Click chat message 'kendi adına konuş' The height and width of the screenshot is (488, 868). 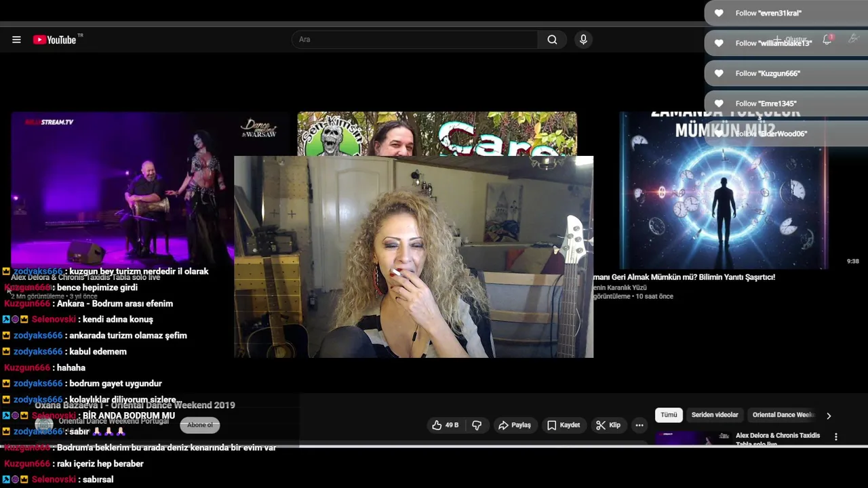tap(117, 319)
